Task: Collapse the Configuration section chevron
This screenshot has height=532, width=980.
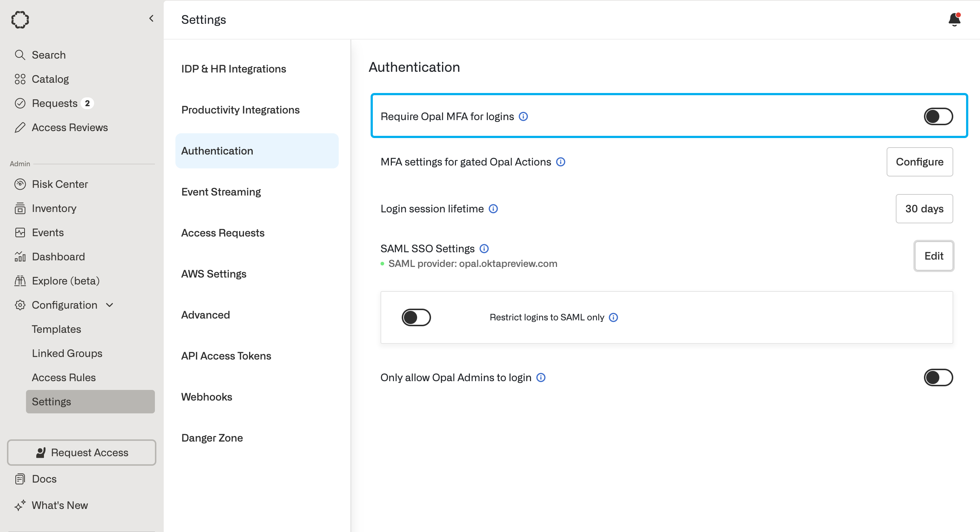Action: pyautogui.click(x=109, y=305)
